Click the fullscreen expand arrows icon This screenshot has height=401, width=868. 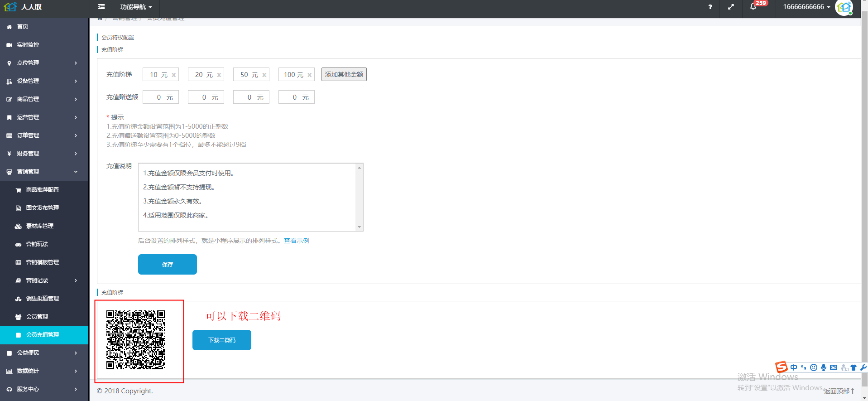coord(731,7)
